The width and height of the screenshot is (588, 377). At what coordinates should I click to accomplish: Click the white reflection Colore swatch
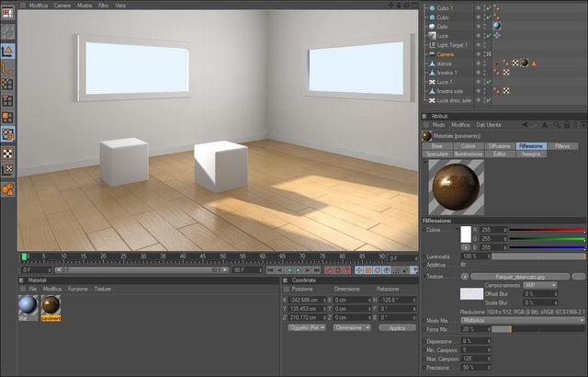[466, 234]
